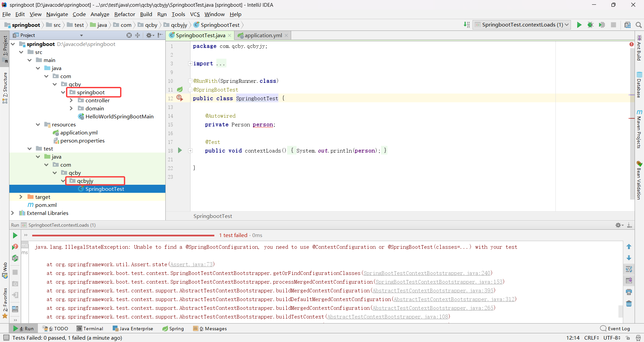Viewport: 644px width, 342px height.
Task: Toggle read-only lock in status bar
Action: (x=628, y=338)
